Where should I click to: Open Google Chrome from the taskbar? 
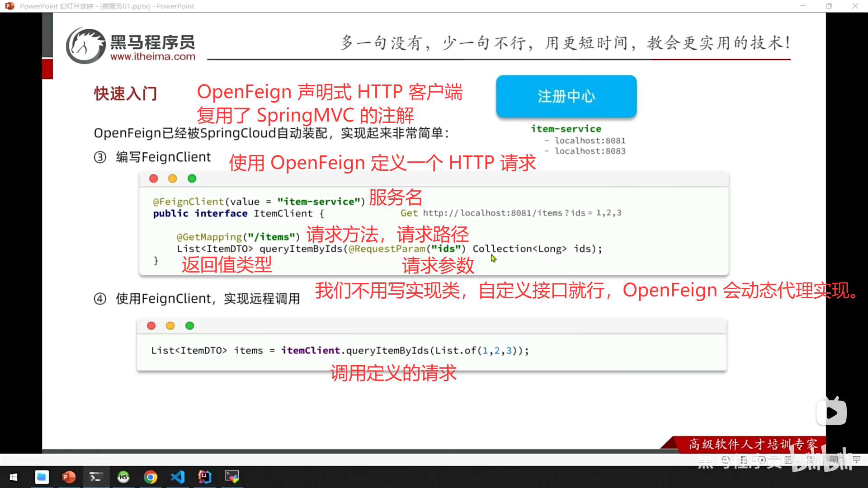(x=151, y=477)
